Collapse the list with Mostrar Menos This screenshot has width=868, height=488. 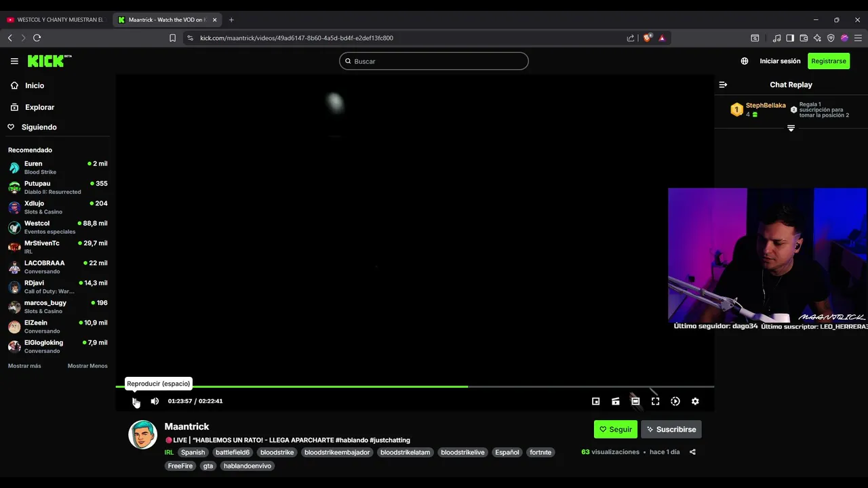tap(87, 366)
